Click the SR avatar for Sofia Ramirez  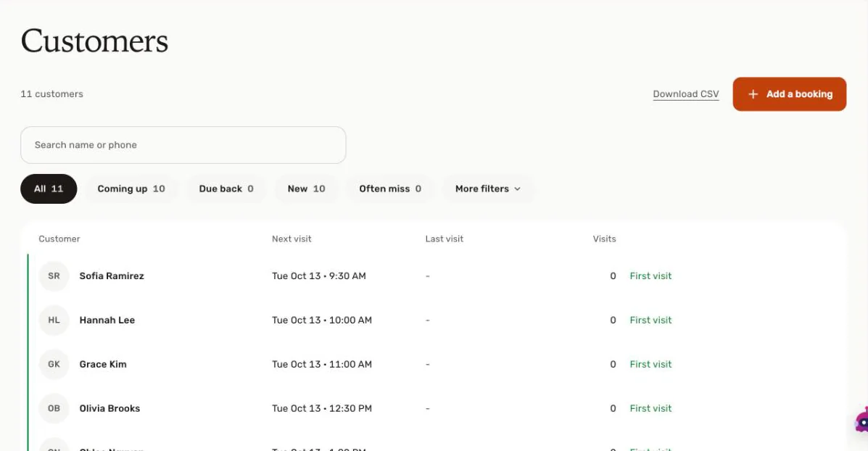tap(54, 276)
